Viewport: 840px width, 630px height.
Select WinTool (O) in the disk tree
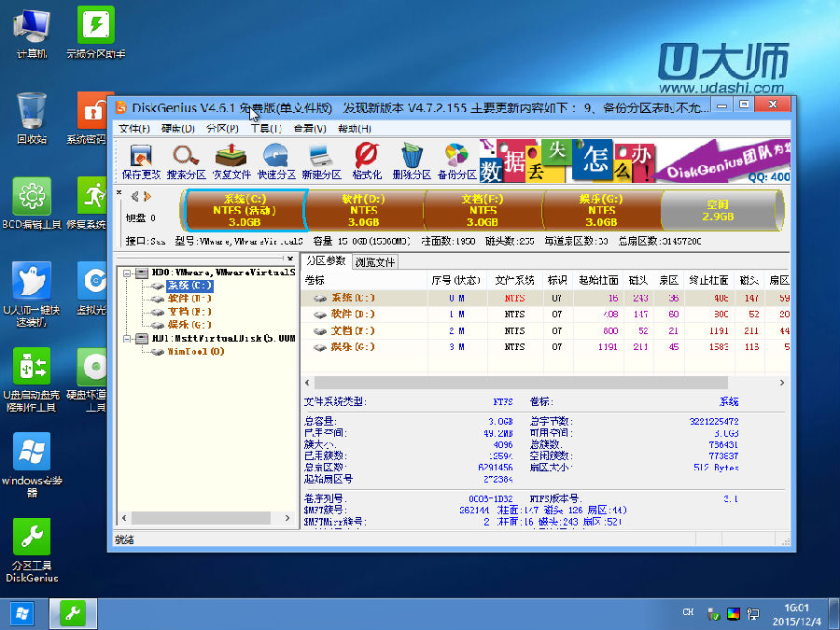click(x=196, y=352)
